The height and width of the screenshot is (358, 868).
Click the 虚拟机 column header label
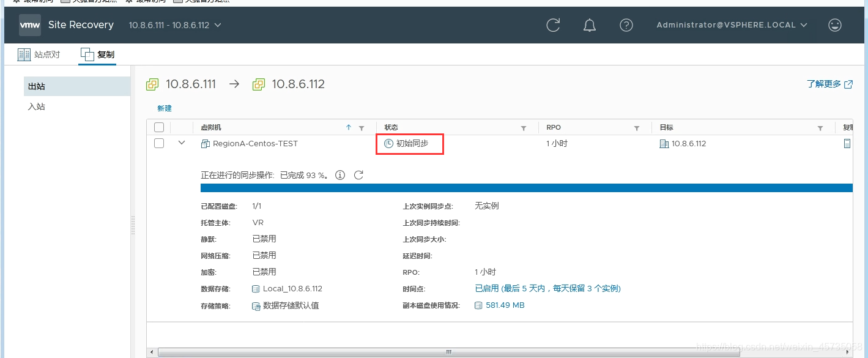point(211,127)
